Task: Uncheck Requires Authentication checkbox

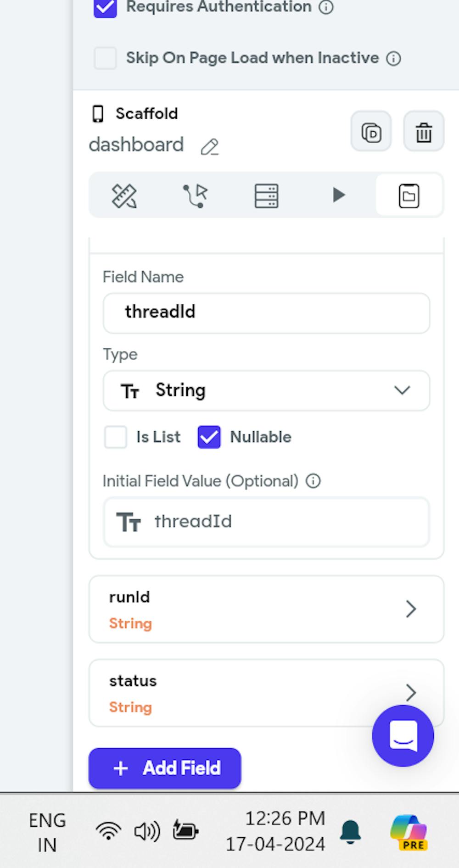Action: pos(105,7)
